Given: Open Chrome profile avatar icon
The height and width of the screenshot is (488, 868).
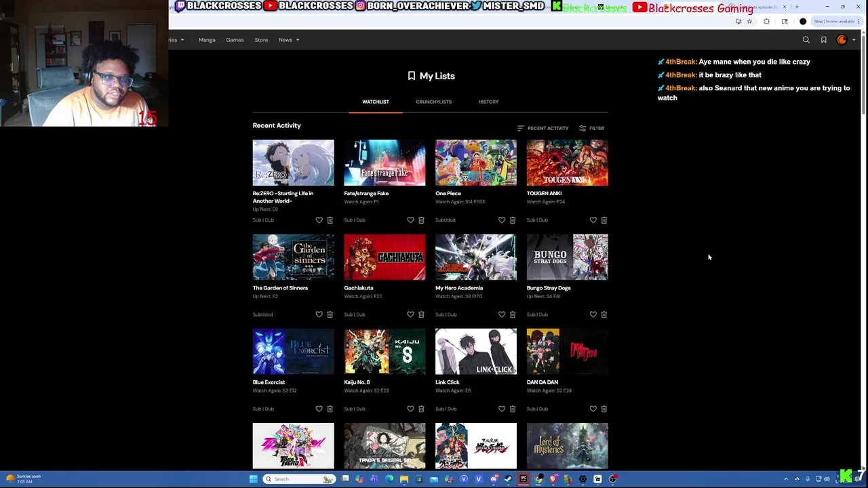Looking at the screenshot, I should pyautogui.click(x=803, y=22).
